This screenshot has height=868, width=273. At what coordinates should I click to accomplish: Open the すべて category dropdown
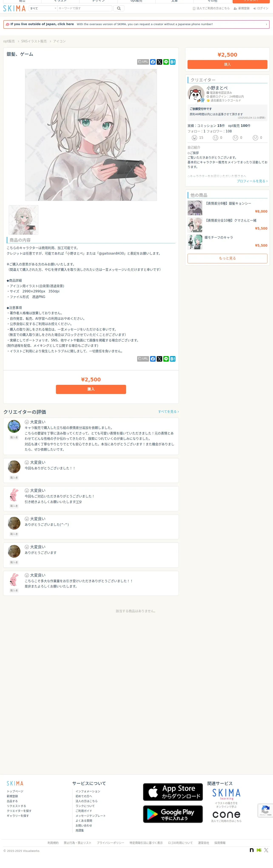pyautogui.click(x=43, y=9)
